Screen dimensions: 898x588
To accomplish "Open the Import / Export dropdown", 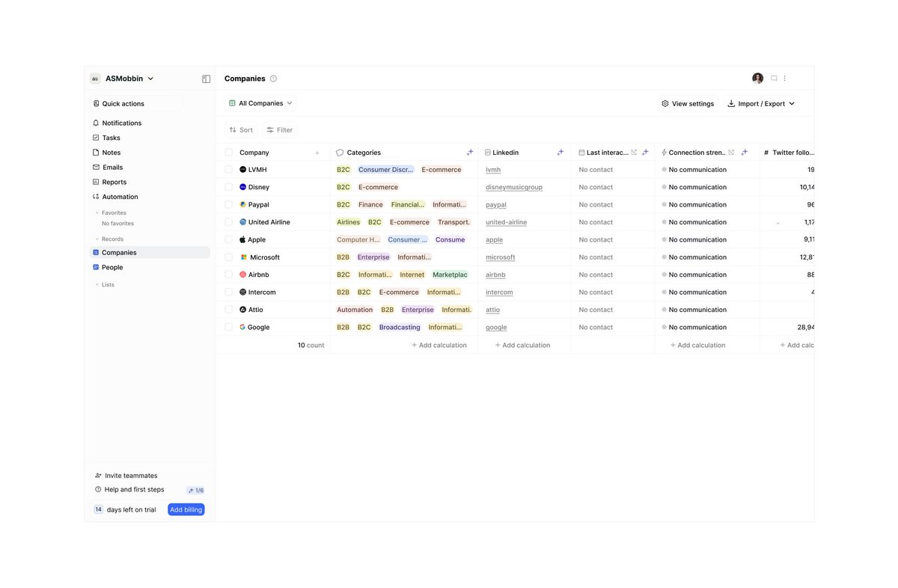I will point(761,104).
